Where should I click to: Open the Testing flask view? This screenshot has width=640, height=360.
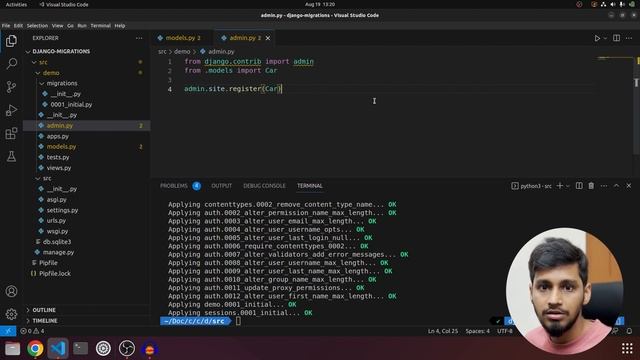(x=11, y=156)
